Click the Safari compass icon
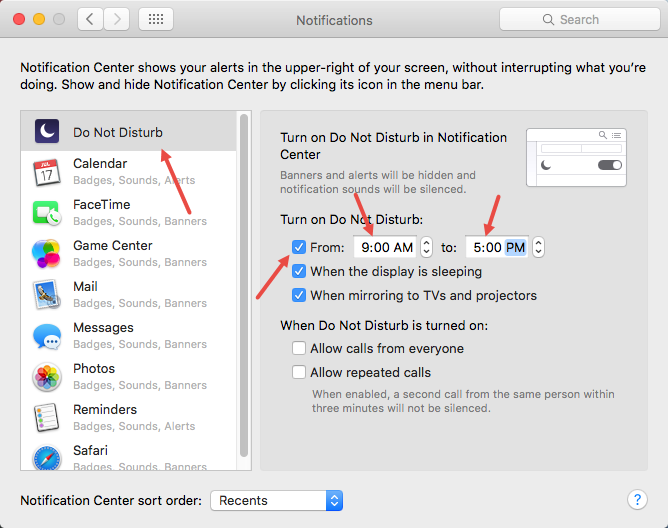The height and width of the screenshot is (528, 668). click(x=47, y=458)
